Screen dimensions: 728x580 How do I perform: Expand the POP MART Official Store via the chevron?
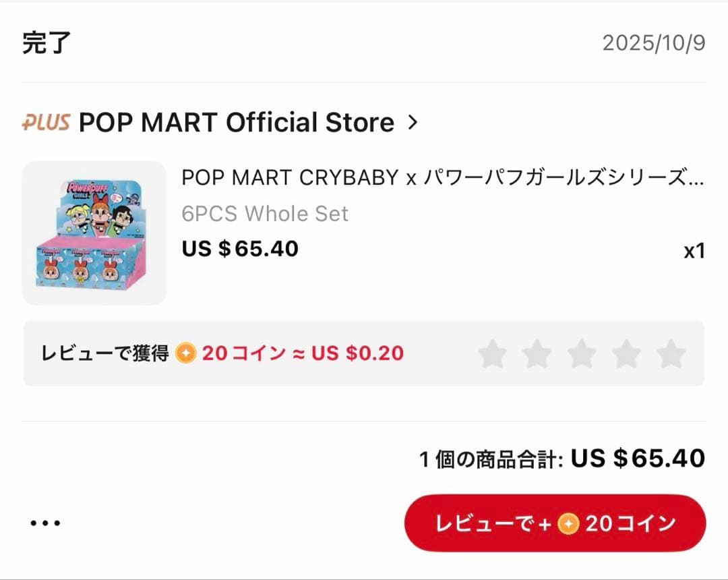[413, 123]
